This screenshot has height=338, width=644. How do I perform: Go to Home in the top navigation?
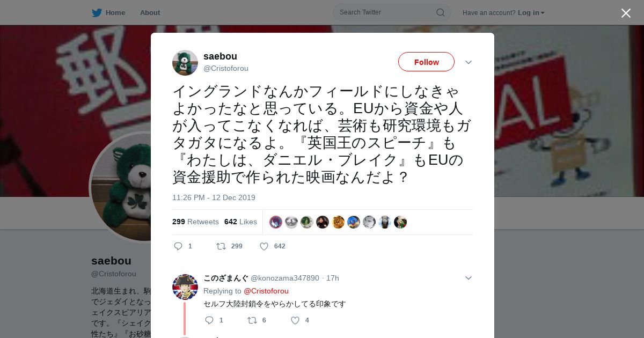pos(115,13)
